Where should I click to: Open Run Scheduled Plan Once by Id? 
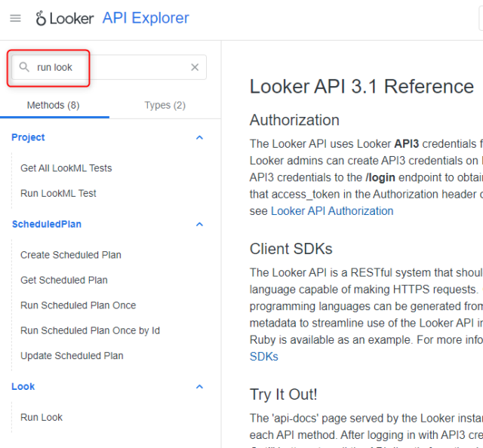point(91,330)
